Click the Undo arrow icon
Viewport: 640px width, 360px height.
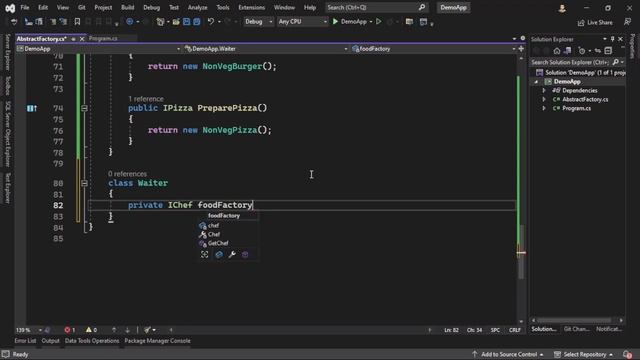(x=211, y=22)
